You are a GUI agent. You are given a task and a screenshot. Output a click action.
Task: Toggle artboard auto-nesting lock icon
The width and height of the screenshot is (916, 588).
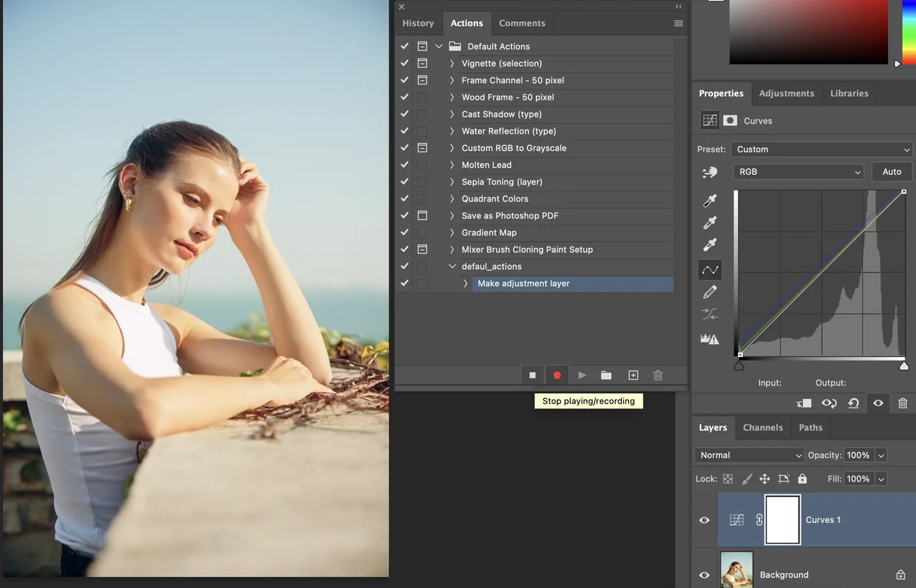point(784,479)
